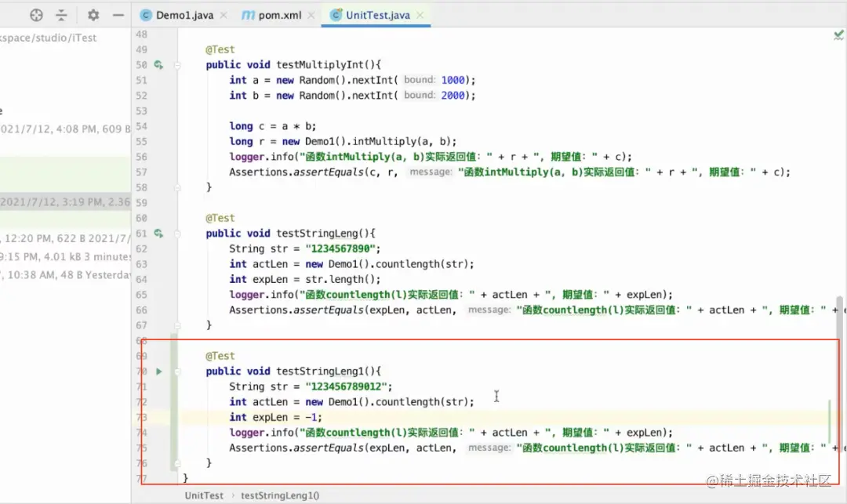This screenshot has width=847, height=504.
Task: Click project row 10:38 AM, 48 B Yesterday
Action: click(65, 274)
